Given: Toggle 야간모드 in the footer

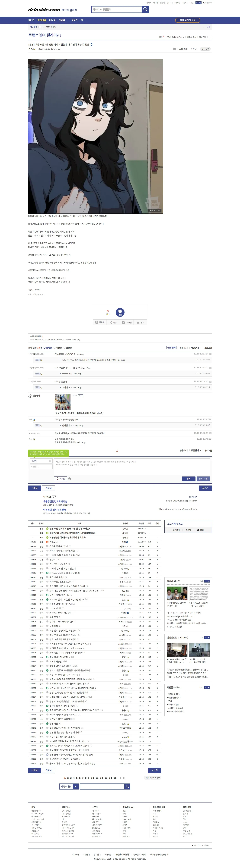Looking at the screenshot, I should click(x=196, y=845).
